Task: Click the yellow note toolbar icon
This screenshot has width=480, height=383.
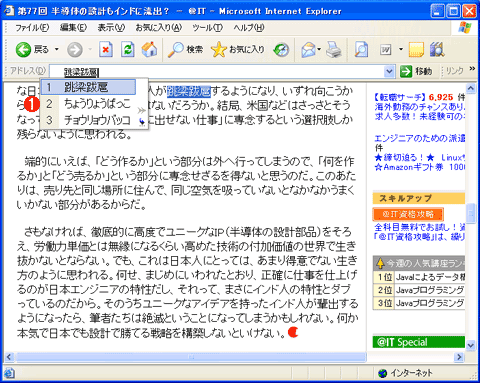Action: tap(416, 50)
